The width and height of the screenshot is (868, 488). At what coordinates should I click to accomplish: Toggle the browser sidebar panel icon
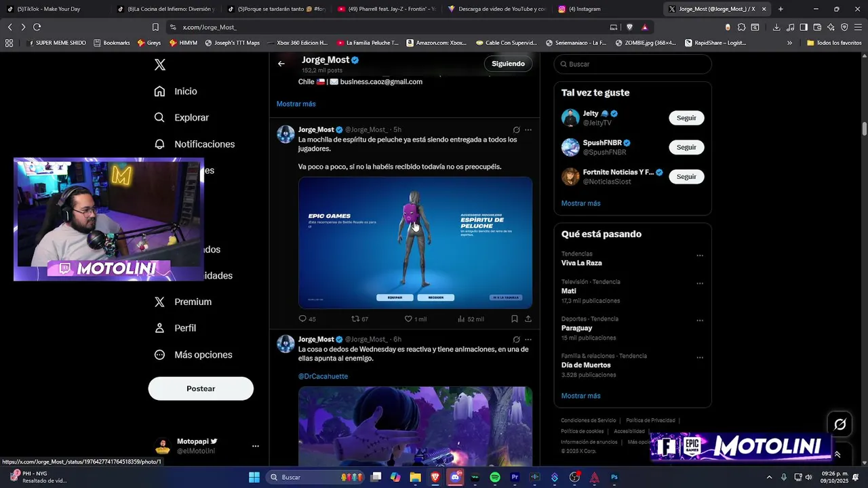(804, 27)
